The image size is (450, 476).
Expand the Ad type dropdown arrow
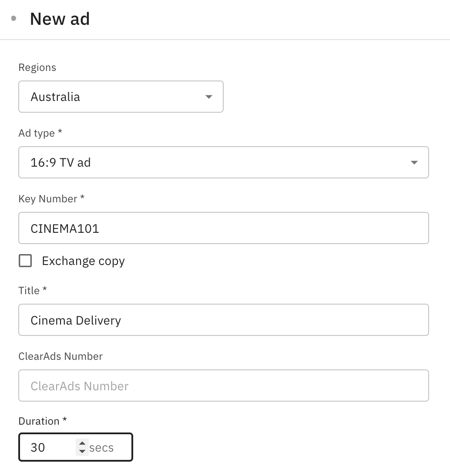pyautogui.click(x=414, y=163)
